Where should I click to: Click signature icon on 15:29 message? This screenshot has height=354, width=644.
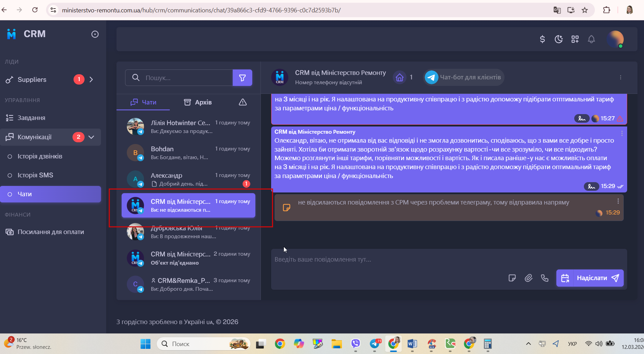(591, 186)
